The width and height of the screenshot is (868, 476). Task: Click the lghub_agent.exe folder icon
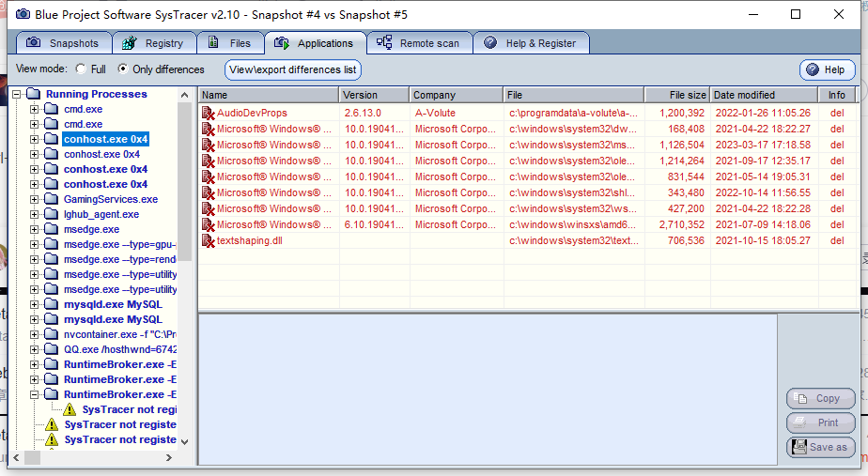(x=51, y=214)
